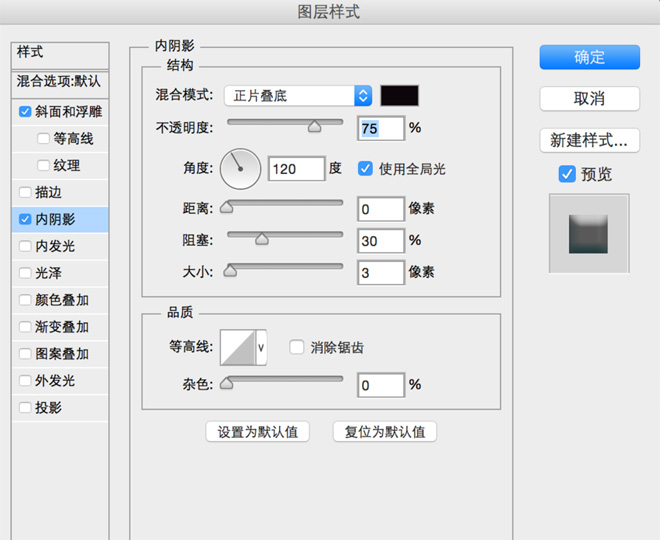
Task: Enable the 描边 style checkbox
Action: pyautogui.click(x=25, y=192)
